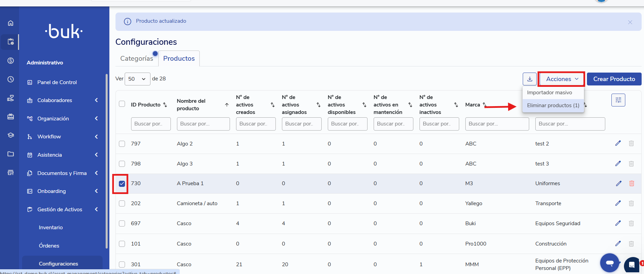Image resolution: width=644 pixels, height=274 pixels.
Task: Click the red trash icon for product 730
Action: [631, 183]
